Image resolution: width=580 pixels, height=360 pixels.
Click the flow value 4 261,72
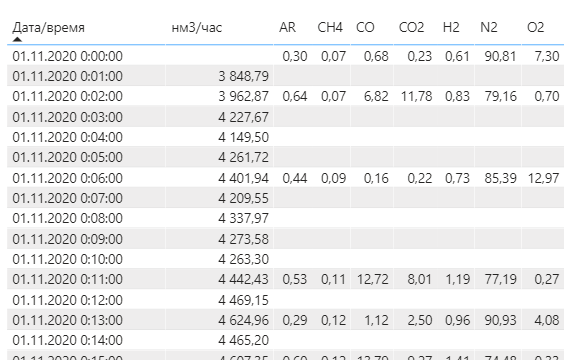(243, 157)
